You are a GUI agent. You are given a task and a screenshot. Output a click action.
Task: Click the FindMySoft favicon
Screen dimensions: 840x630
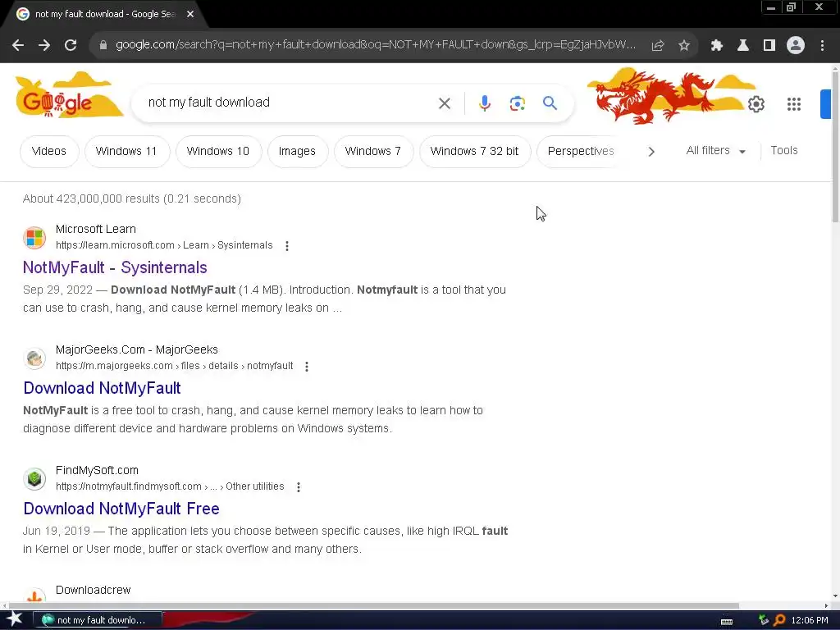click(34, 478)
